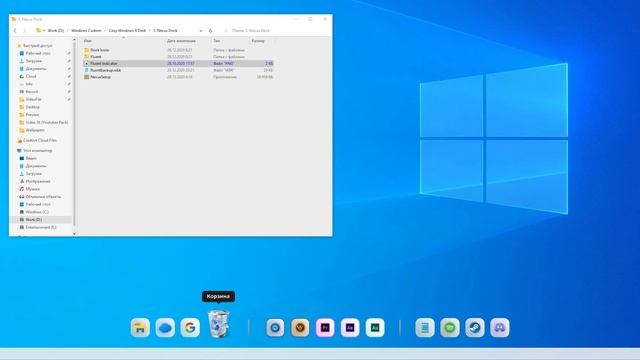Select the fluentbackup.wbk file
Viewport: 640px width, 360px height.
point(178,70)
